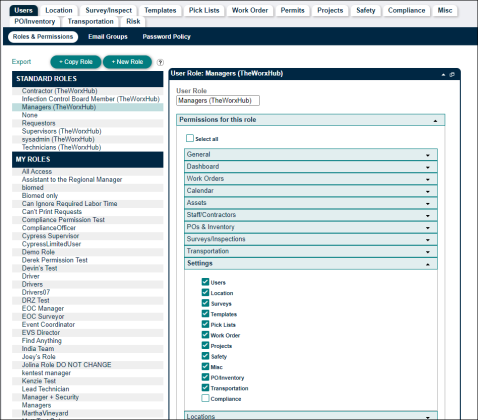Open the Permits tab

tap(293, 10)
